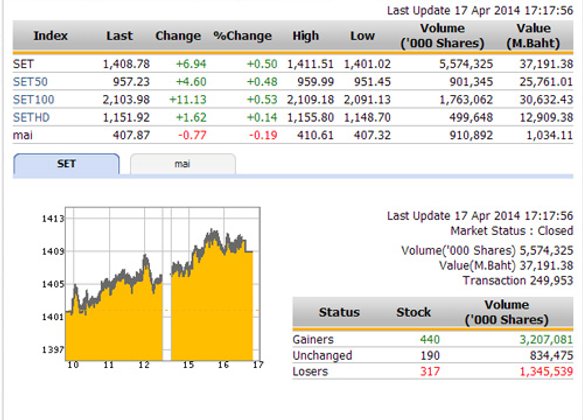Open the SET100 index link
This screenshot has height=420, width=583.
coord(33,100)
